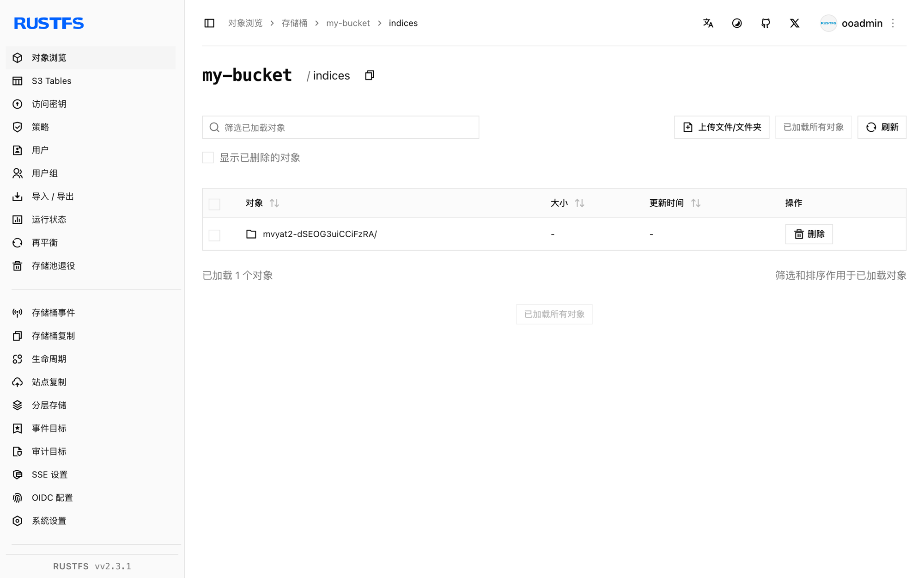Click the ooadmin avatar
The width and height of the screenshot is (924, 578).
click(828, 23)
